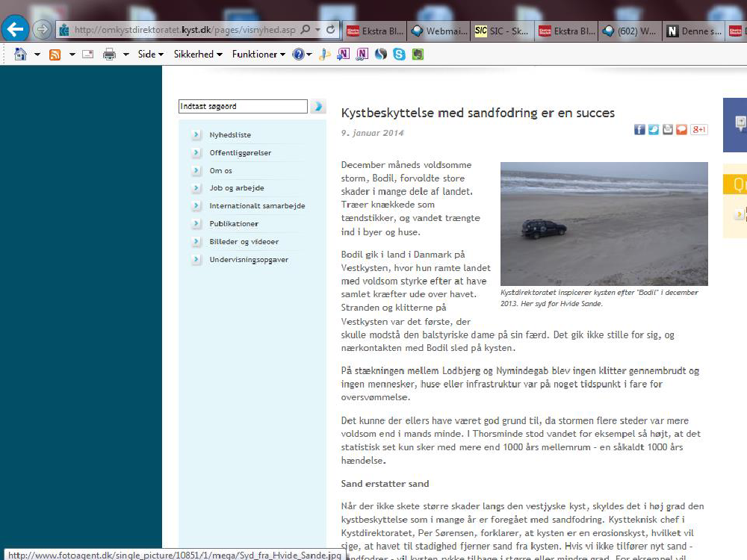Switch to the SIC browser tab
Viewport: 747px width, 560px height.
point(503,31)
